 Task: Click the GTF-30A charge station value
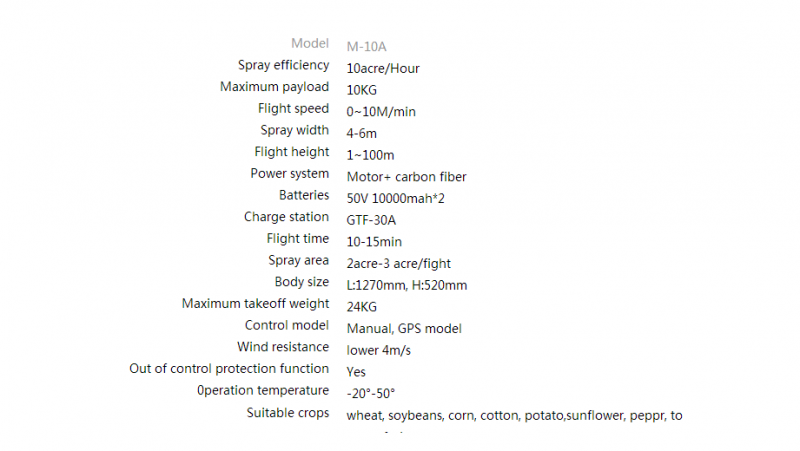click(x=371, y=220)
